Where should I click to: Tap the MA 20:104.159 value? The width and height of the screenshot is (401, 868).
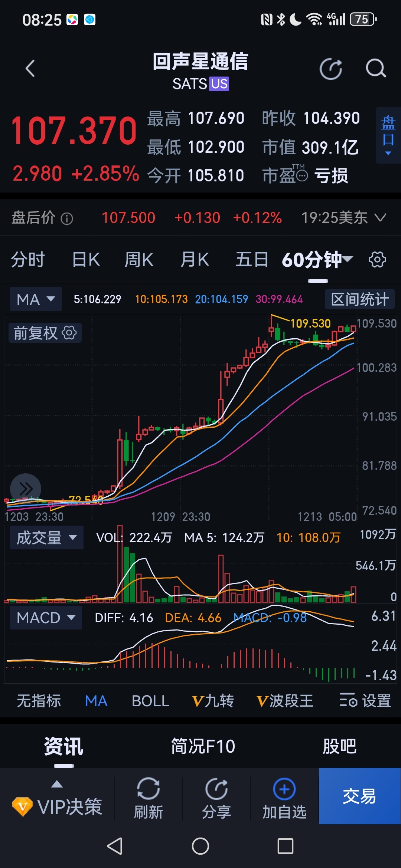tap(221, 299)
